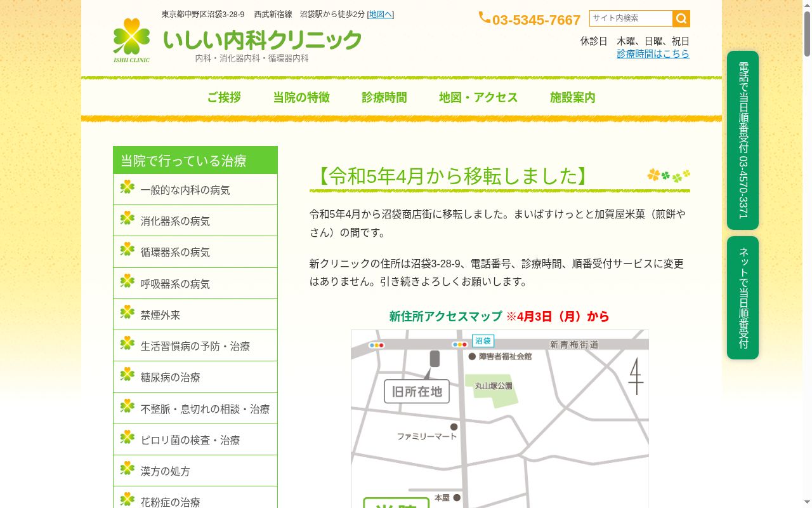Open 一般的な内科の病気 in the sidebar

(x=195, y=190)
